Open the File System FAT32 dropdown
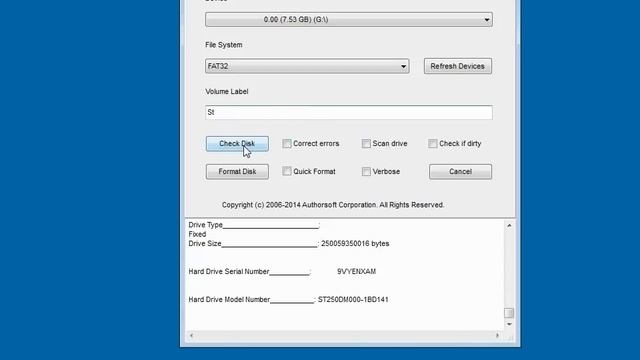This screenshot has height=360, width=640. click(307, 66)
